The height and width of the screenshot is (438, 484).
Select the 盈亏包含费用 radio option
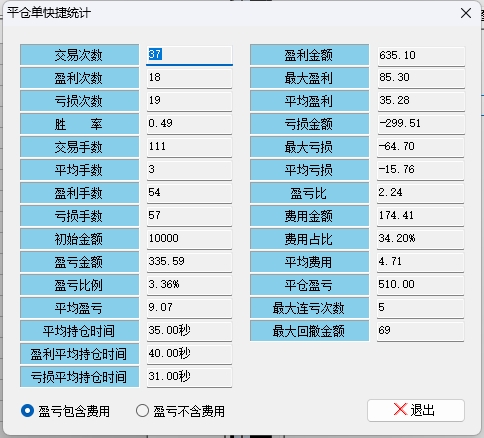tap(65, 411)
